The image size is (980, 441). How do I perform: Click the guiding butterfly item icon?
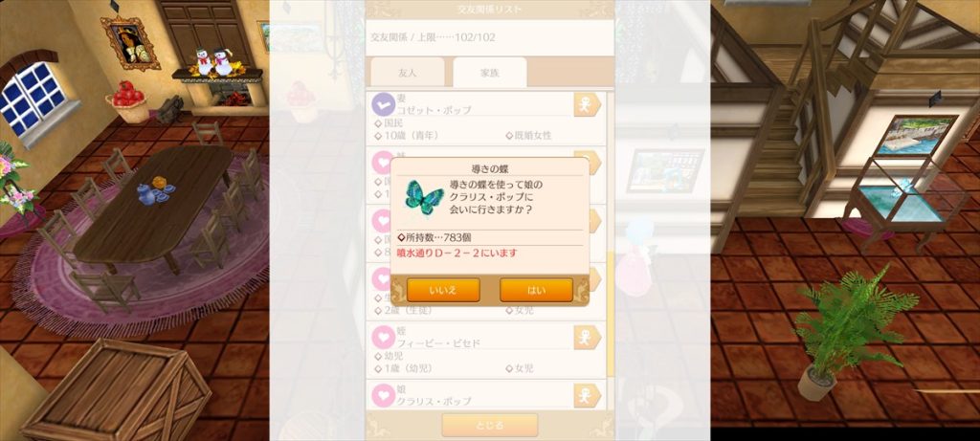click(x=424, y=197)
